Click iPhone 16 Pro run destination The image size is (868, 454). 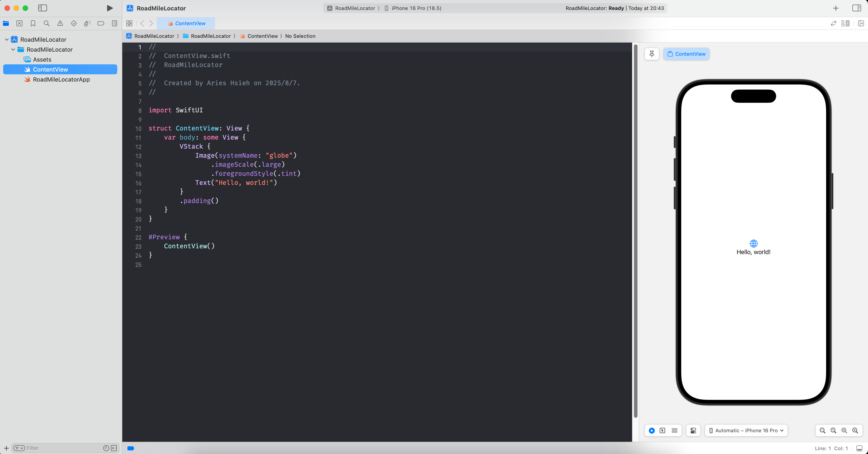416,8
